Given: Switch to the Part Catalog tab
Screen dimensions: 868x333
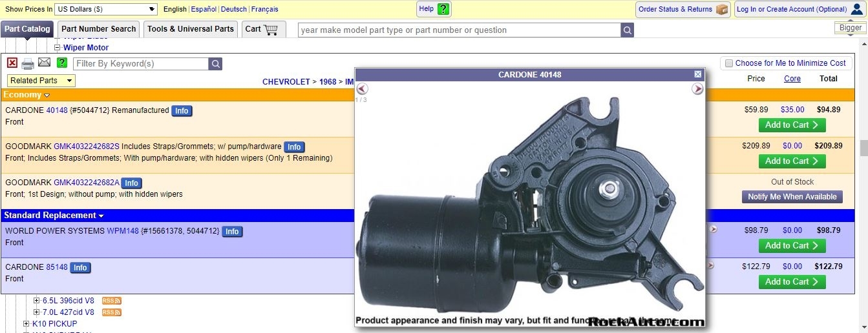Looking at the screenshot, I should click(x=27, y=29).
